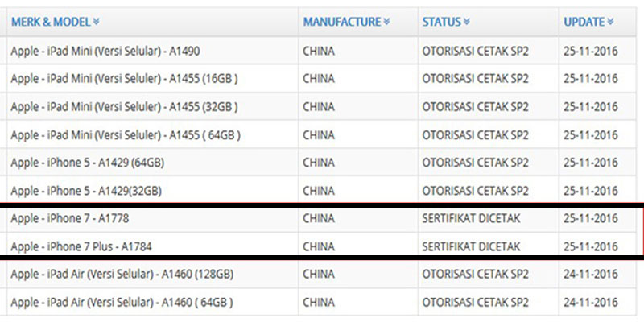
Task: Click the MANUFACTURE column sort arrow
Action: tap(387, 22)
